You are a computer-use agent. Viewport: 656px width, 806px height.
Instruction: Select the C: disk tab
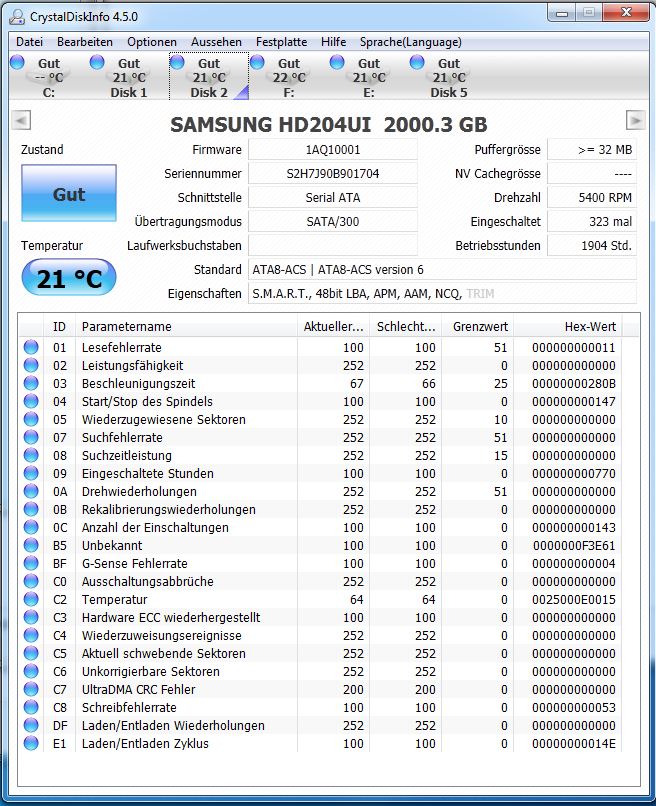[49, 77]
